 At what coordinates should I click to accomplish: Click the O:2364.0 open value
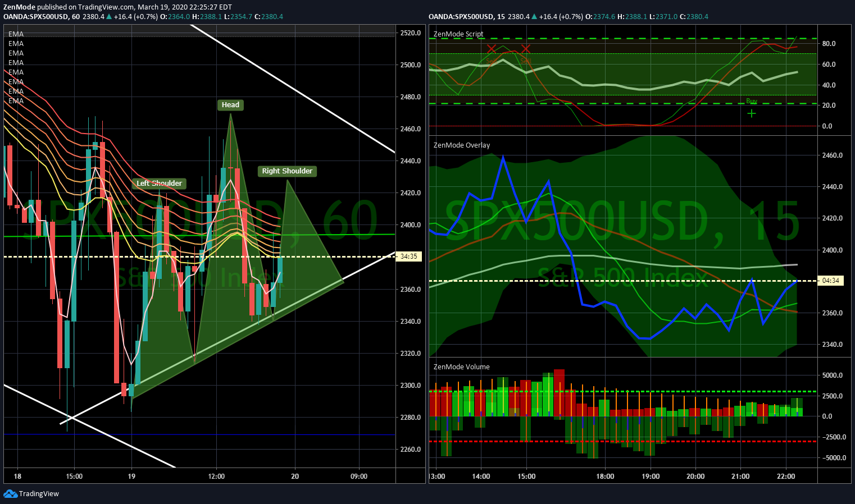coord(175,17)
